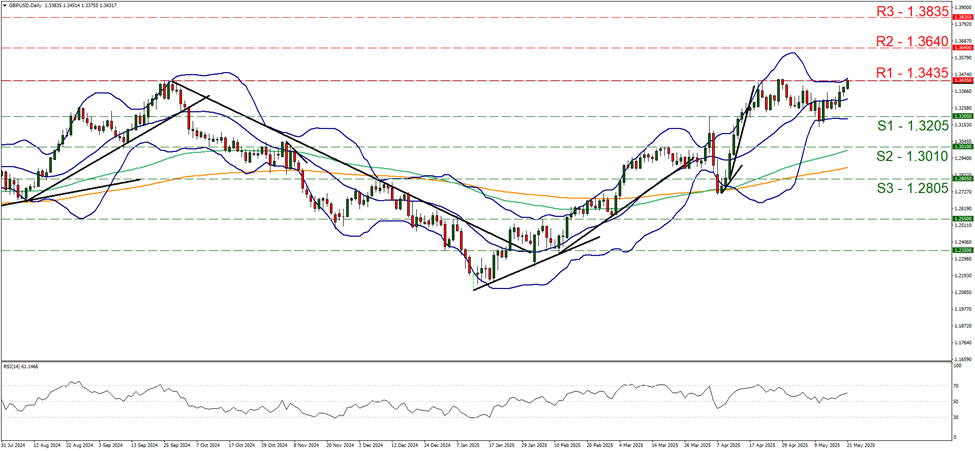Select the latest candlestick at chart's right edge
The height and width of the screenshot is (451, 975).
(848, 83)
